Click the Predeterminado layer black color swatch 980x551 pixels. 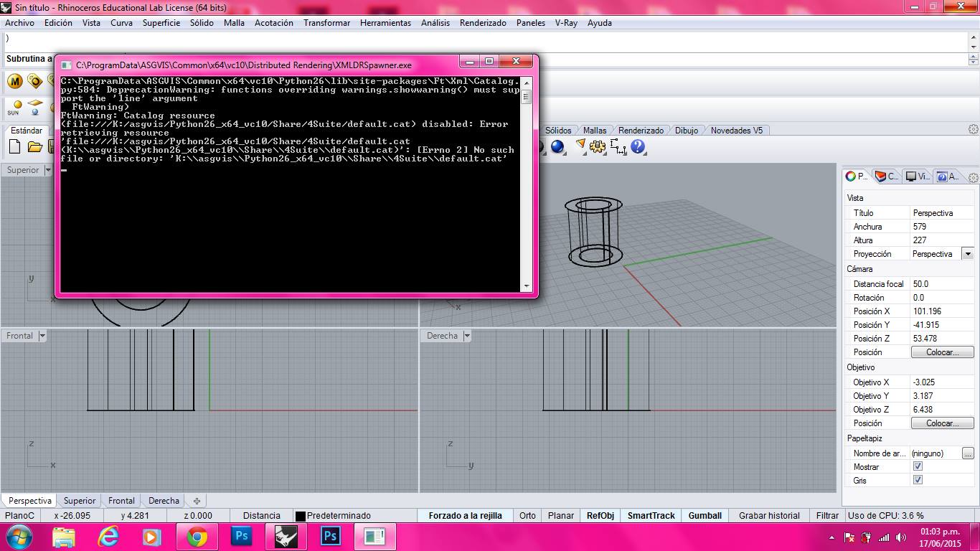[301, 516]
